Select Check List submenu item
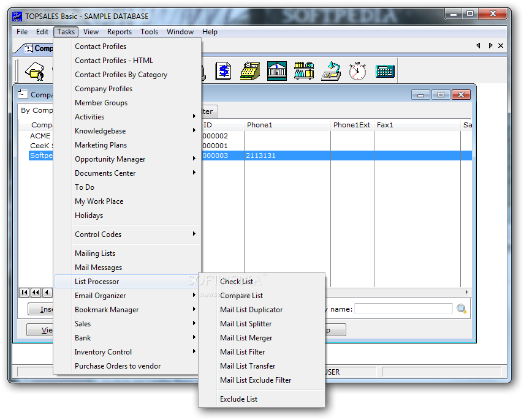The width and height of the screenshot is (524, 420). [262, 282]
